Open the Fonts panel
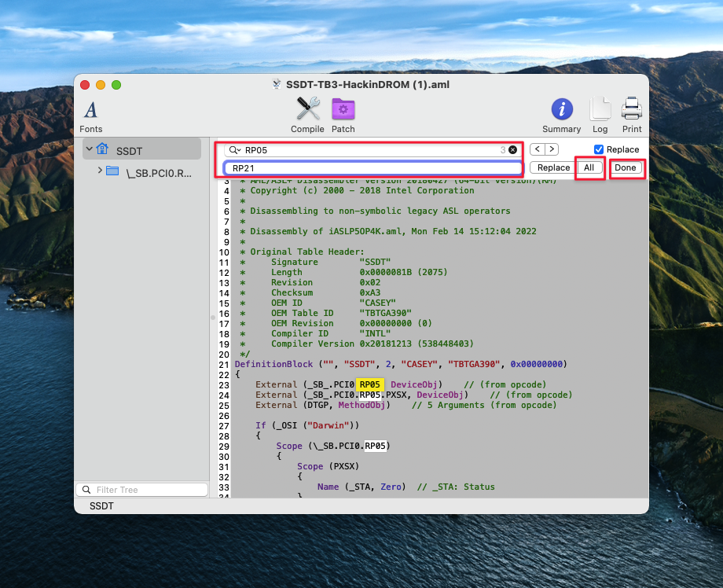Screen dimensions: 723x588 coord(91,111)
